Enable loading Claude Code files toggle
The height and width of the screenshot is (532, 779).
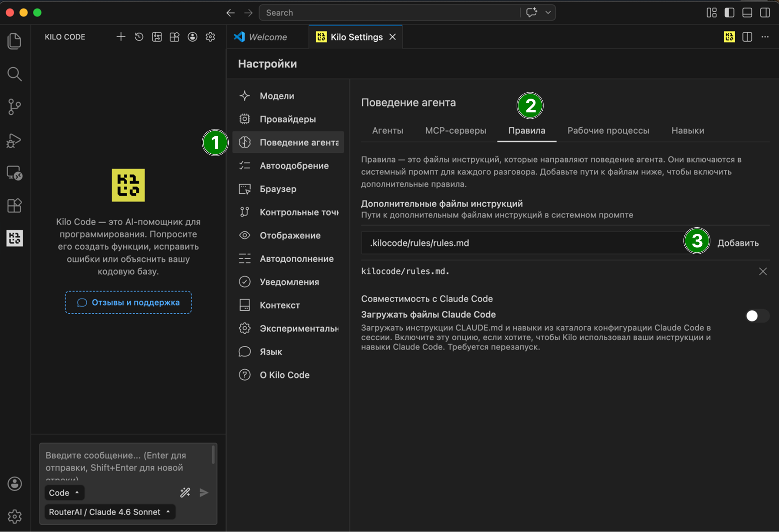click(x=757, y=316)
